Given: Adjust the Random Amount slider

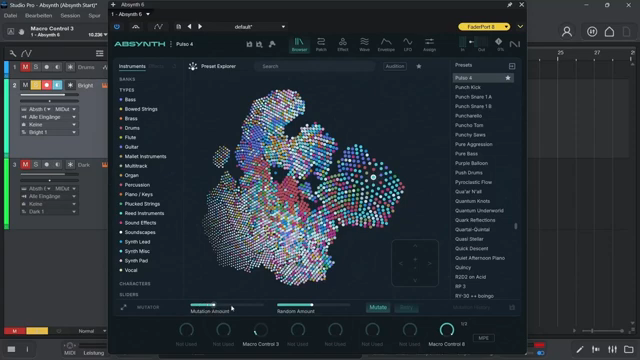Looking at the screenshot, I should 313,304.
